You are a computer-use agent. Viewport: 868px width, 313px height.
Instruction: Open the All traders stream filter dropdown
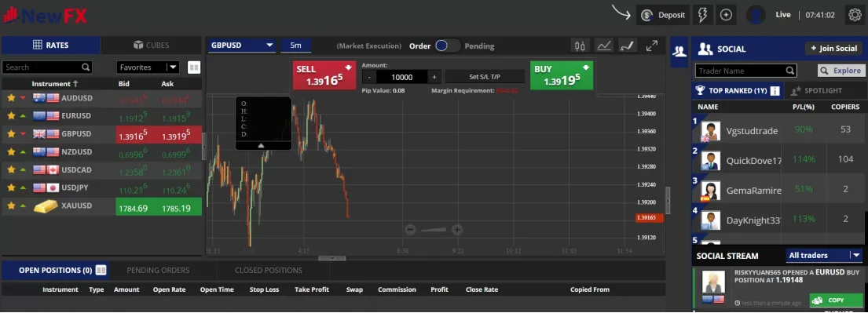point(824,256)
